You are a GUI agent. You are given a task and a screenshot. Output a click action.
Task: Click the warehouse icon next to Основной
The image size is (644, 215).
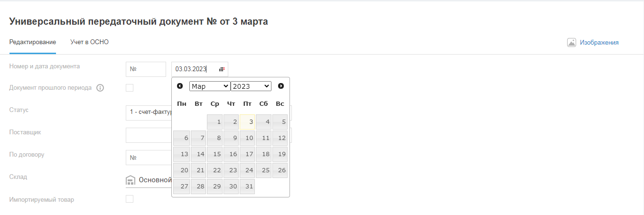[131, 180]
